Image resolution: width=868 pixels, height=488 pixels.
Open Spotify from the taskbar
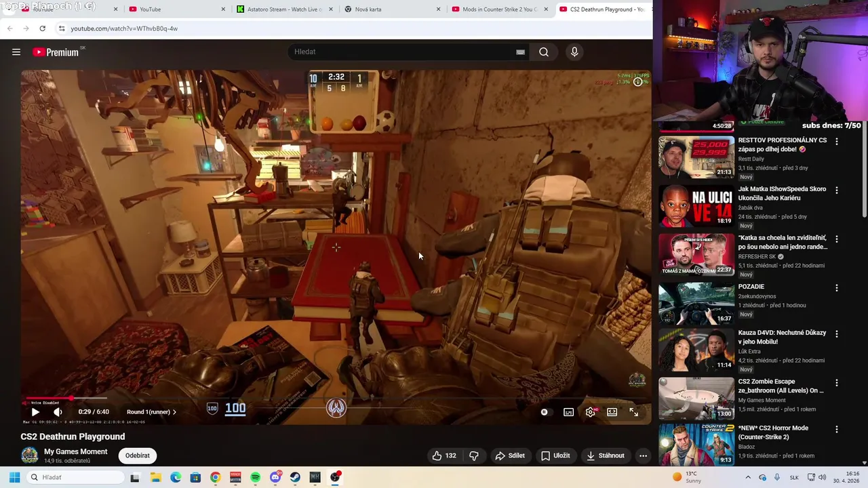click(255, 477)
